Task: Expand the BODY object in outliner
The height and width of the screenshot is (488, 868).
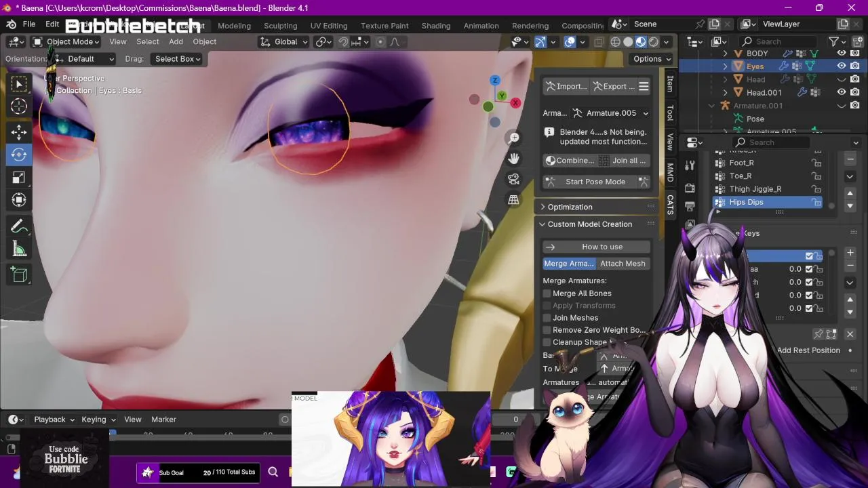Action: tap(726, 53)
